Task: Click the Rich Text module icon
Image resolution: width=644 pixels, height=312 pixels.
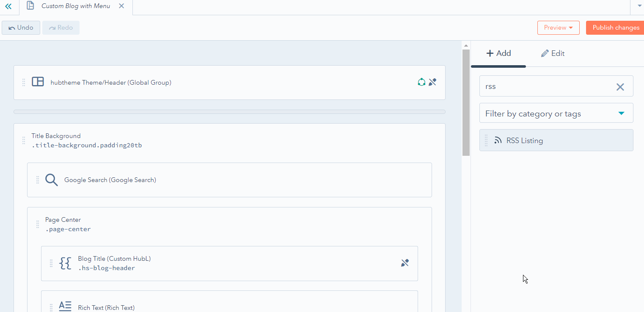Action: 65,307
